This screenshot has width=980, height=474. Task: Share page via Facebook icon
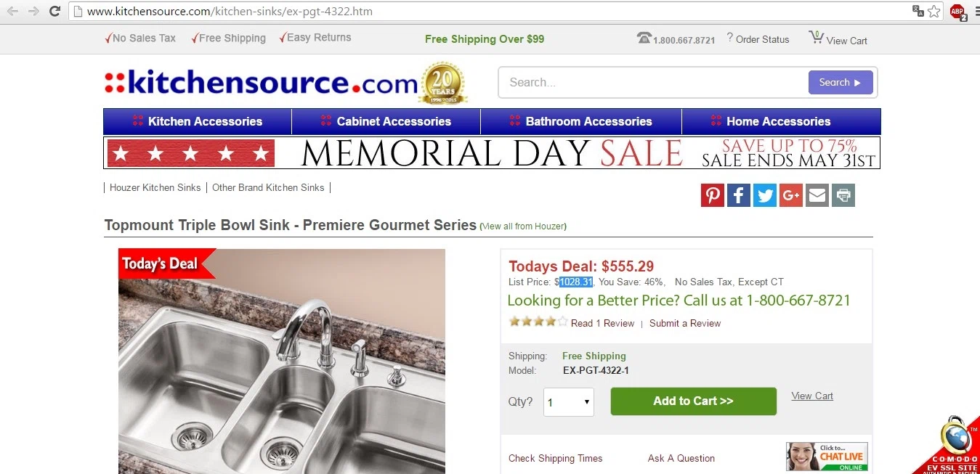pyautogui.click(x=738, y=195)
